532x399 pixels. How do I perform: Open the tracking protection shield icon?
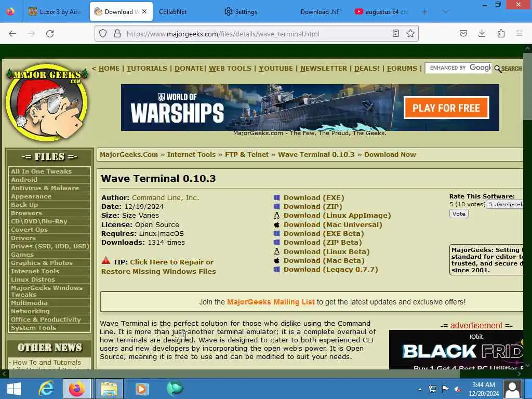pyautogui.click(x=103, y=34)
